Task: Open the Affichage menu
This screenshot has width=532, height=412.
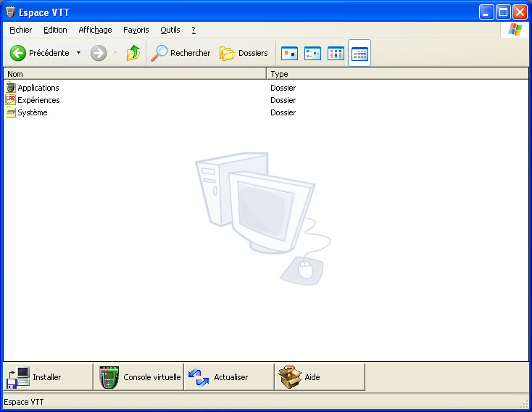Action: click(x=95, y=30)
